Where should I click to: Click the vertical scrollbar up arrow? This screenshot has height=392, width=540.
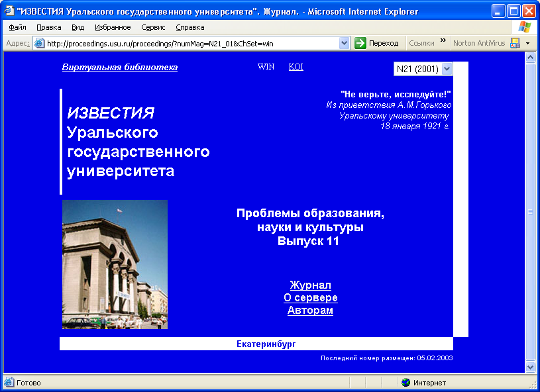530,57
